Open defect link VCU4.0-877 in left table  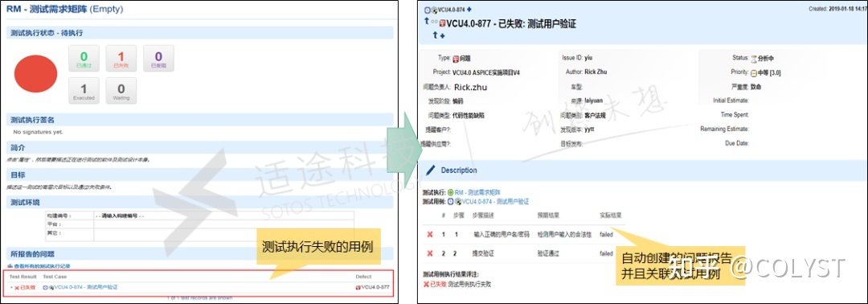[375, 287]
